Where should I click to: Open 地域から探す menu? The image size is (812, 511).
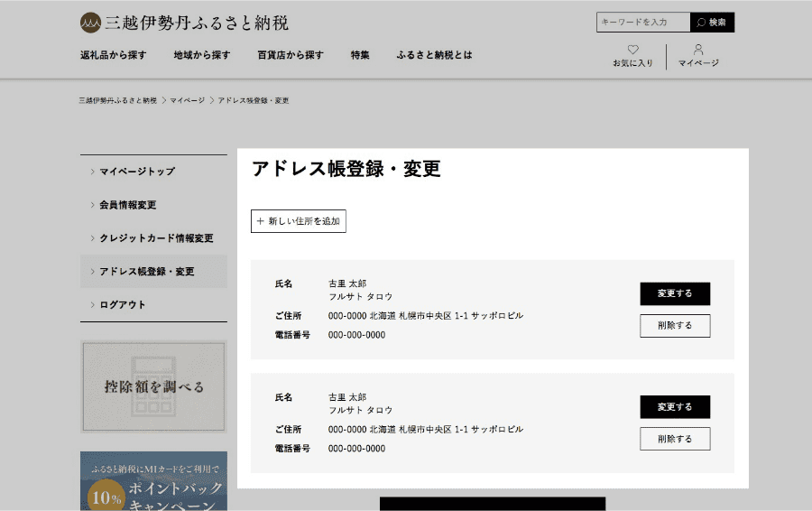tap(201, 55)
